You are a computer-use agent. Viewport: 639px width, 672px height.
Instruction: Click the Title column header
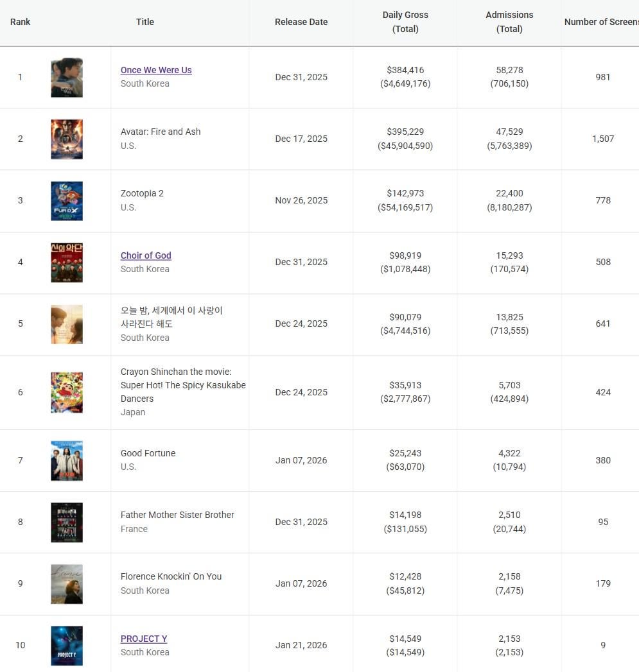point(145,22)
